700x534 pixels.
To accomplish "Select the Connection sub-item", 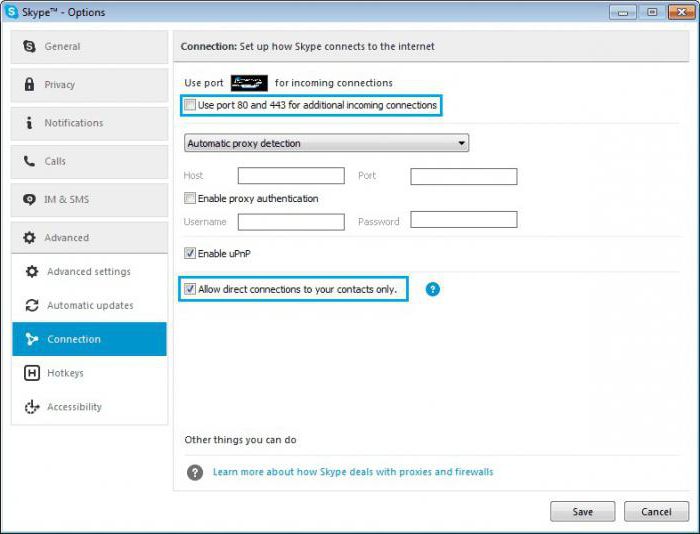I will (89, 339).
